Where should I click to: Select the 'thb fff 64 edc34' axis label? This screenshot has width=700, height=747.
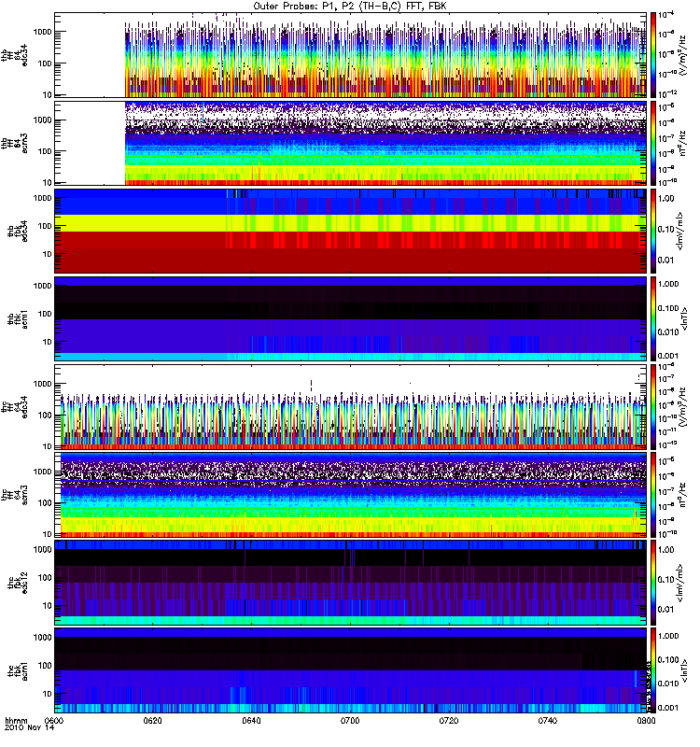pyautogui.click(x=15, y=55)
